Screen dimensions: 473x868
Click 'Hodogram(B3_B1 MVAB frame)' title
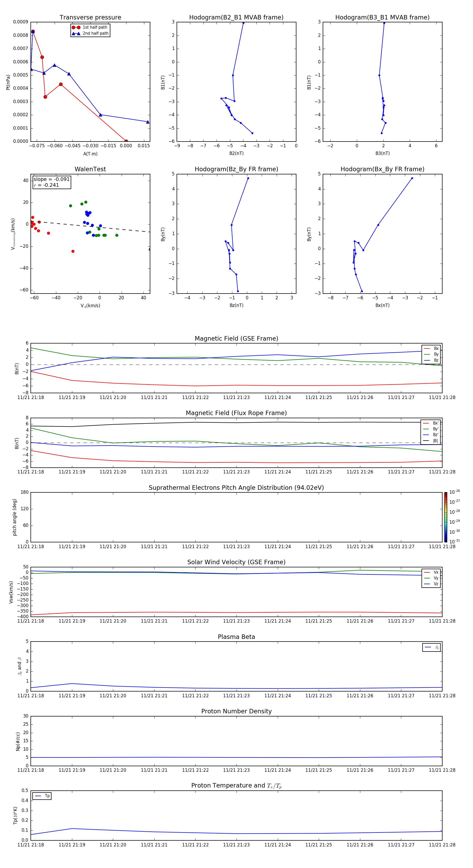(382, 18)
